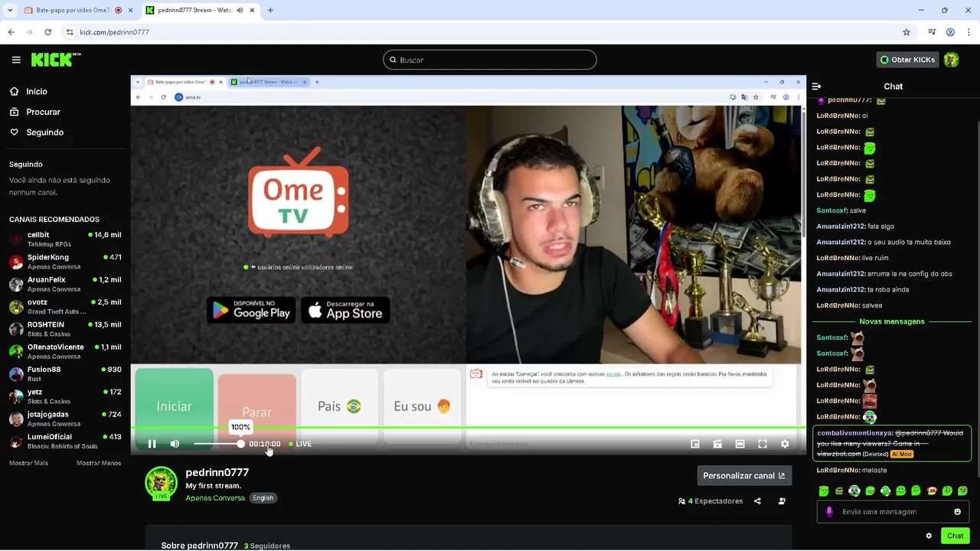Pause the stream video
980x551 pixels.
(152, 444)
